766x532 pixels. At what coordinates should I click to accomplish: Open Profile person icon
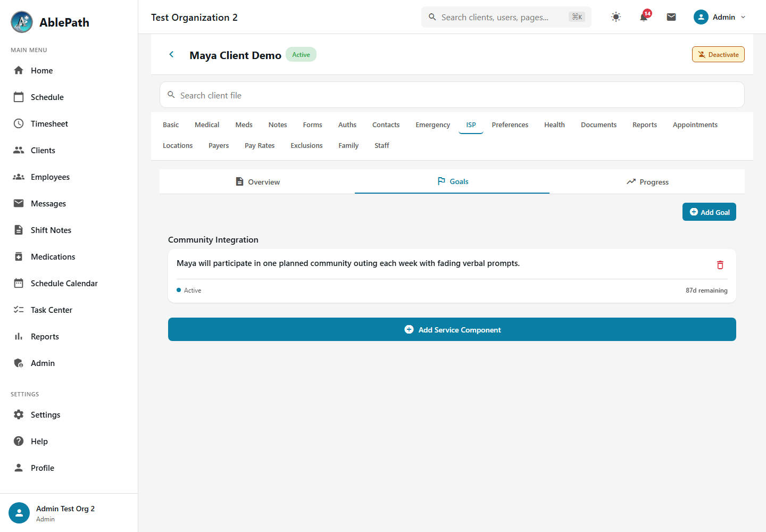pos(19,468)
